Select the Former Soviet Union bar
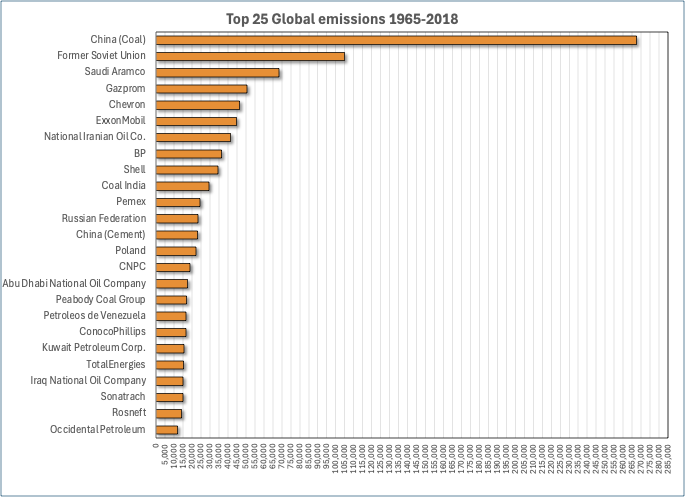 250,56
